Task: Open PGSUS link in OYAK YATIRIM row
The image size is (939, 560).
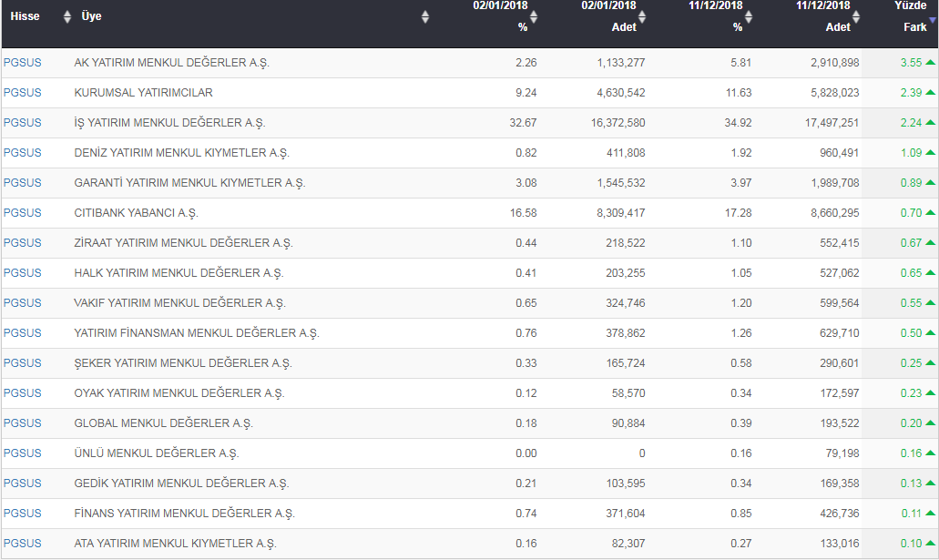Action: coord(22,392)
